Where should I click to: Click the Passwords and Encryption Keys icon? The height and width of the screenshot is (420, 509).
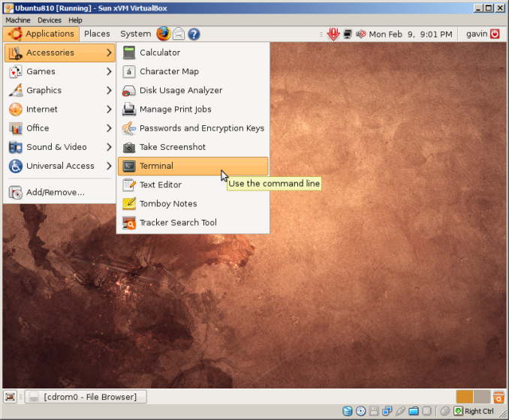point(129,128)
